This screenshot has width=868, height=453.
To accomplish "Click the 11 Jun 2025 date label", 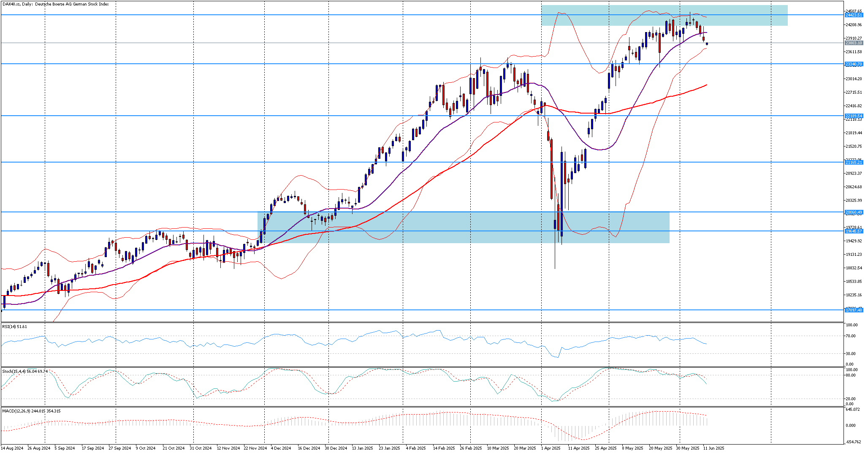I will click(x=713, y=448).
